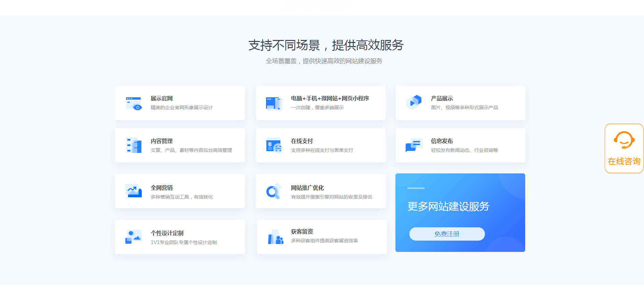The height and width of the screenshot is (285, 644).
Task: Click the 内容管理 list icon
Action: [x=134, y=145]
